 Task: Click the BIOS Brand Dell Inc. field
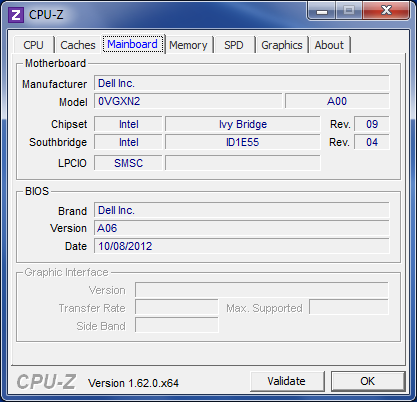click(x=241, y=210)
